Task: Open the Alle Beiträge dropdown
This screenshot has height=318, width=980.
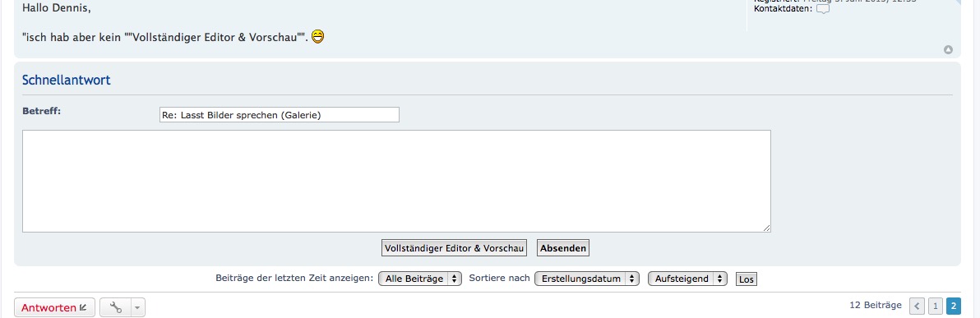Action: coord(420,279)
